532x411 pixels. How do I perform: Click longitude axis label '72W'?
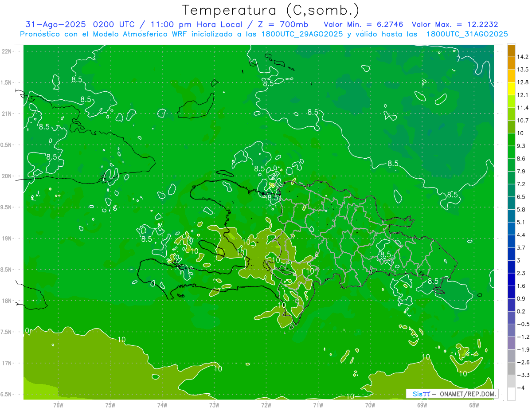click(x=266, y=405)
